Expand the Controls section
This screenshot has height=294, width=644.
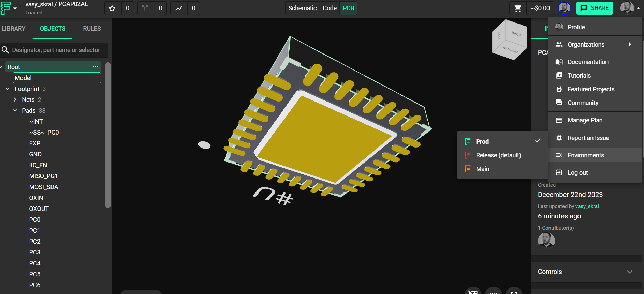(x=586, y=272)
